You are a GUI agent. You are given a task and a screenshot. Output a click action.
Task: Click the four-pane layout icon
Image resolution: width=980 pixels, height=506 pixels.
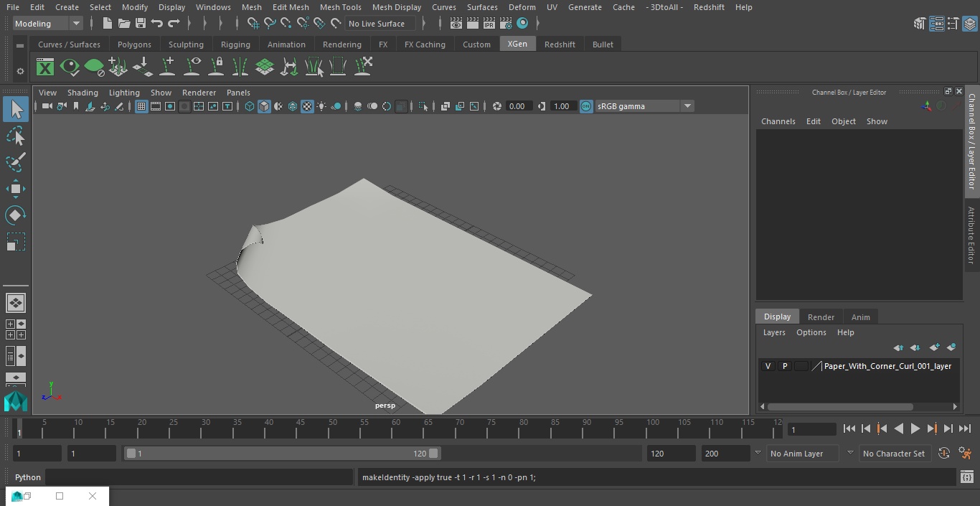click(x=16, y=329)
